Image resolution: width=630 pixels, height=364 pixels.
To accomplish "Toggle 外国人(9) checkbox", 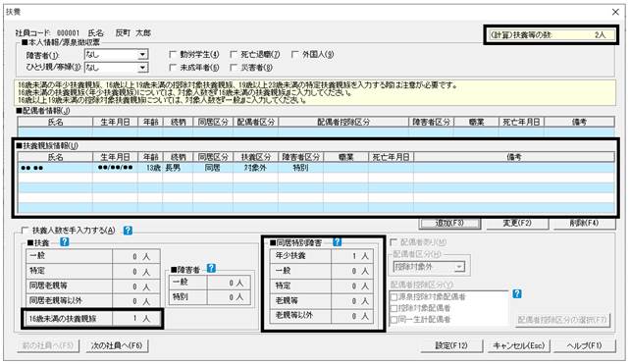I will point(295,54).
